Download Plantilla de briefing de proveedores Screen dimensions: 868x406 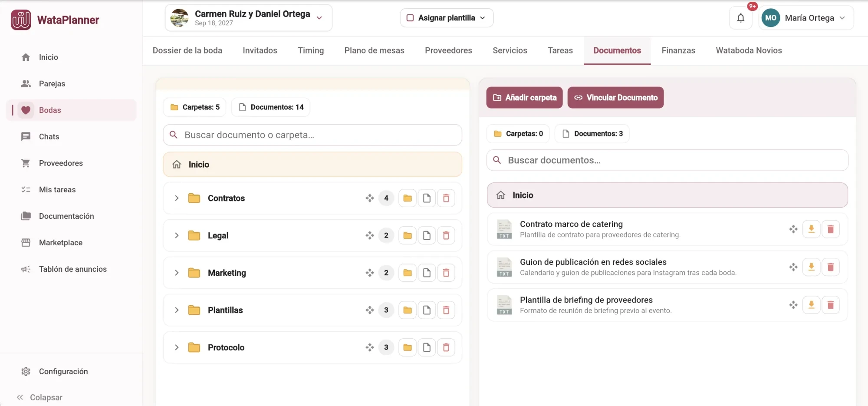click(811, 305)
